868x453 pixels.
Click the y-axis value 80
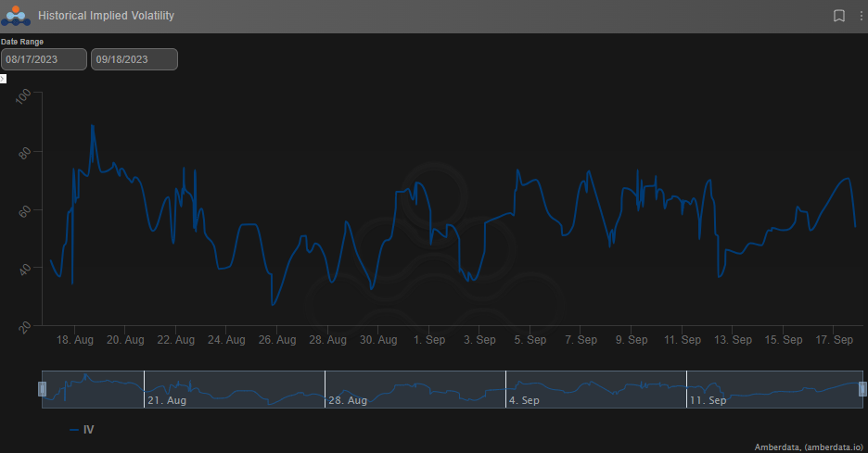point(25,153)
